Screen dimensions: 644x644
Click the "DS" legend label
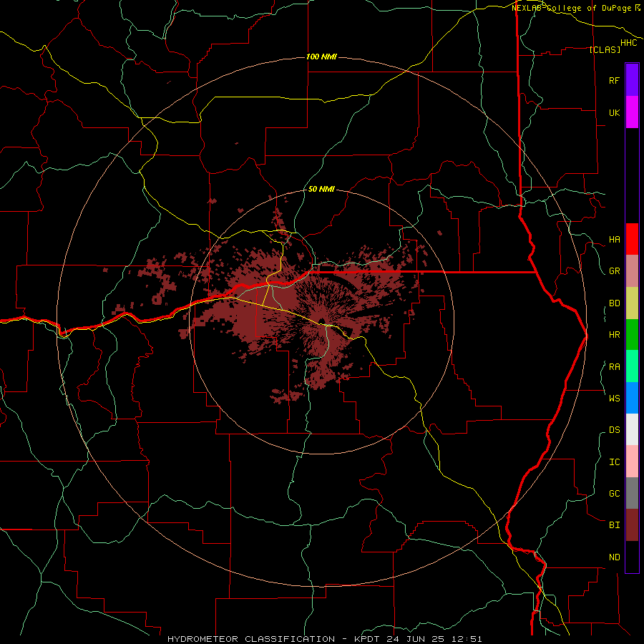614,430
